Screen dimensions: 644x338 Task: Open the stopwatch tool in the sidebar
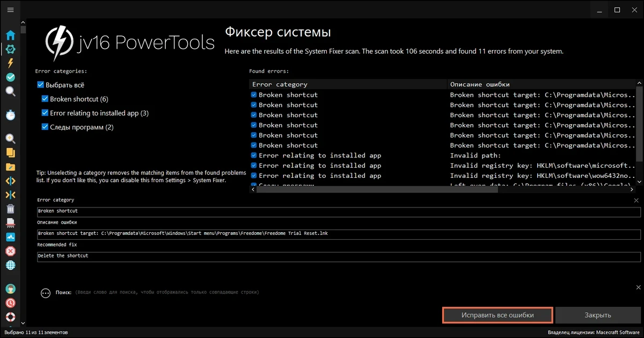click(x=10, y=115)
